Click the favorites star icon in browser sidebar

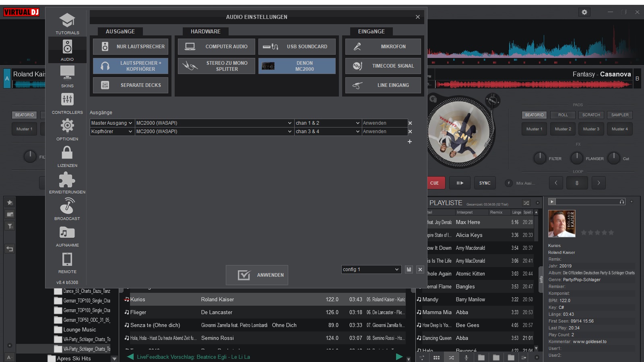click(10, 202)
